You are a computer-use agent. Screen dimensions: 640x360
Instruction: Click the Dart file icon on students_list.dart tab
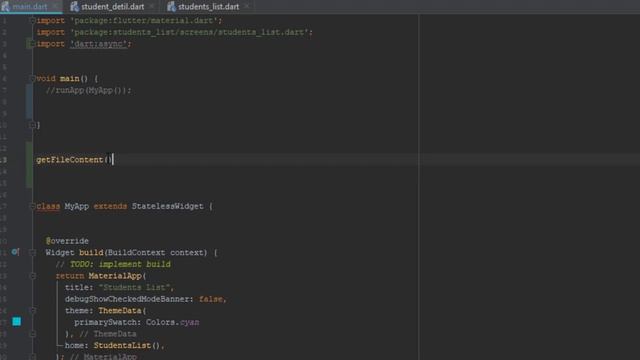(171, 7)
